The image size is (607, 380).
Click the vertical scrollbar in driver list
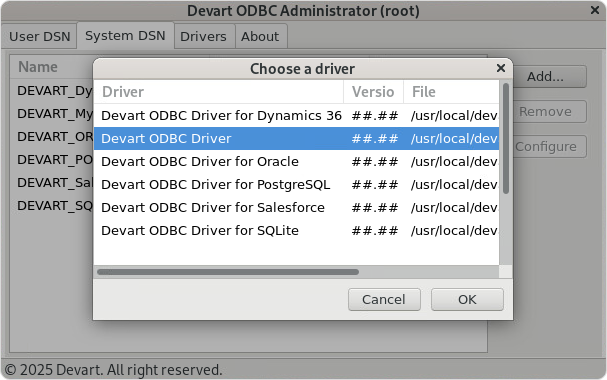tap(506, 139)
